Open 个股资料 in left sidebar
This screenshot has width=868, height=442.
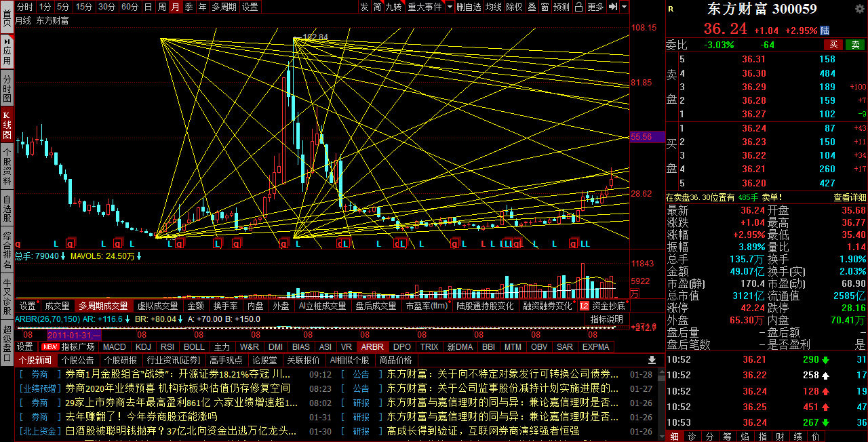point(7,165)
